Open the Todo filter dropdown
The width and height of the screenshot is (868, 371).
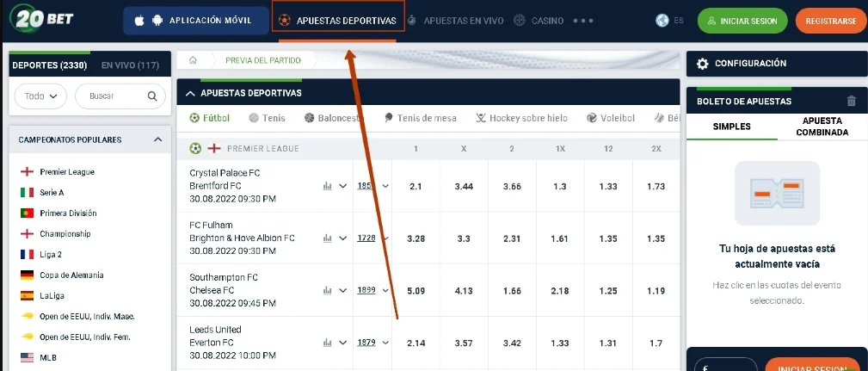click(x=40, y=96)
